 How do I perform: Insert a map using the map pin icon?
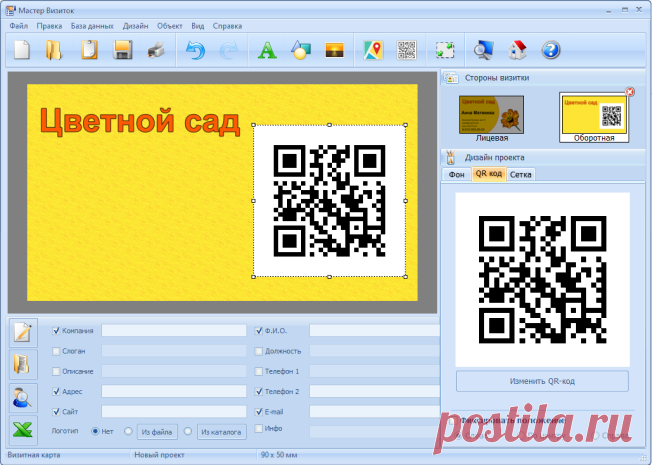[373, 49]
